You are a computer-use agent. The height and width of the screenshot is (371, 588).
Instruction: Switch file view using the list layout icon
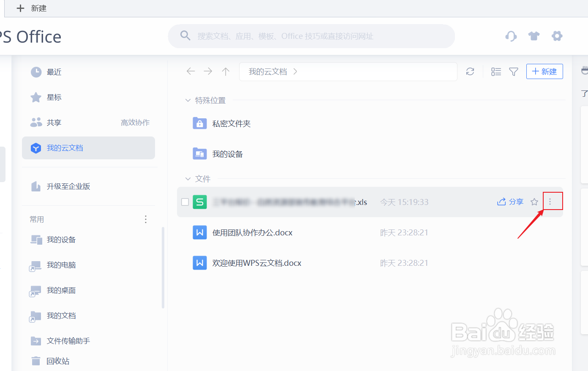[x=496, y=71]
